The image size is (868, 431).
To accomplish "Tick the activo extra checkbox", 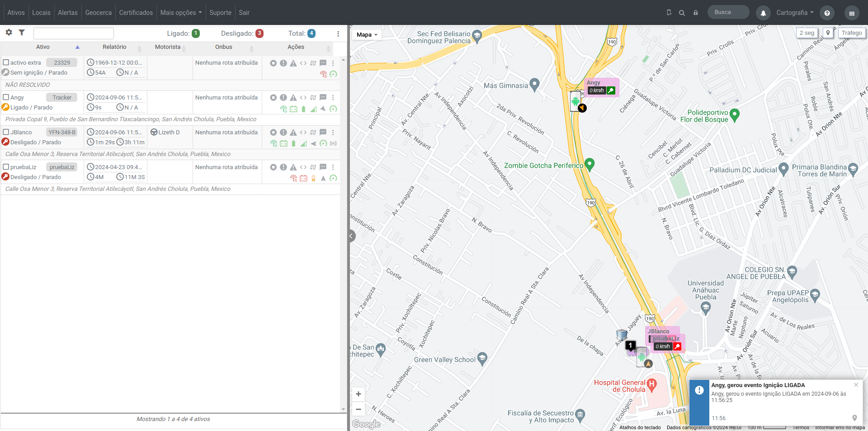I will (x=6, y=62).
